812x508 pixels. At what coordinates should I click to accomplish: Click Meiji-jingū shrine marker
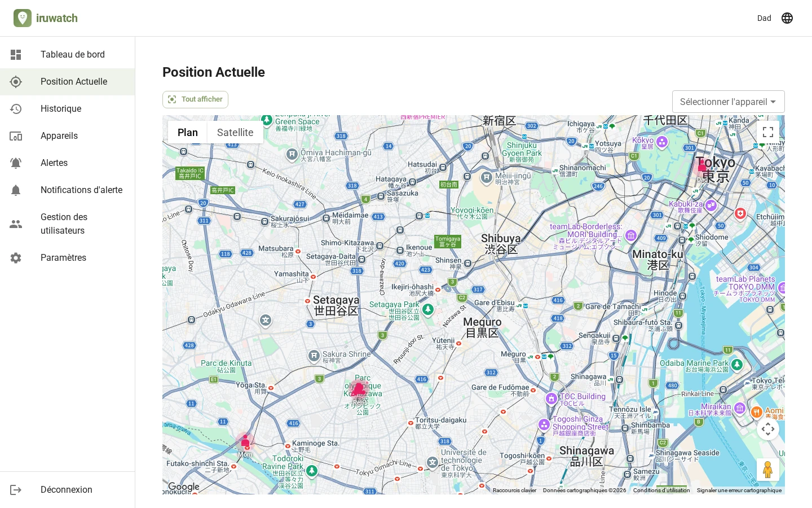tap(487, 178)
